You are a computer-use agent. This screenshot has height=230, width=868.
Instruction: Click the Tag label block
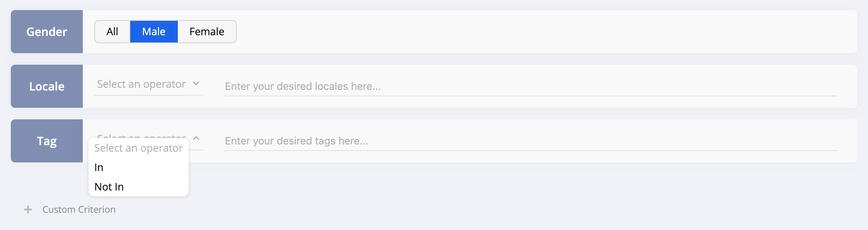[x=47, y=141]
